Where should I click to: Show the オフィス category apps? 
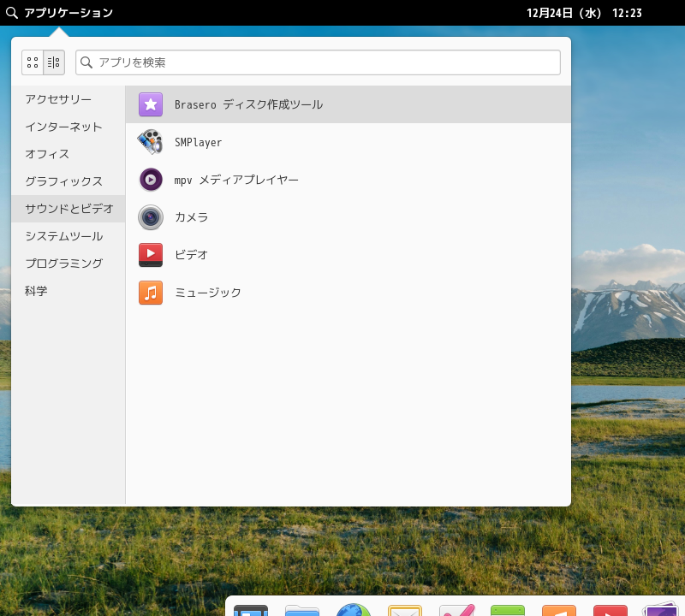tap(47, 154)
